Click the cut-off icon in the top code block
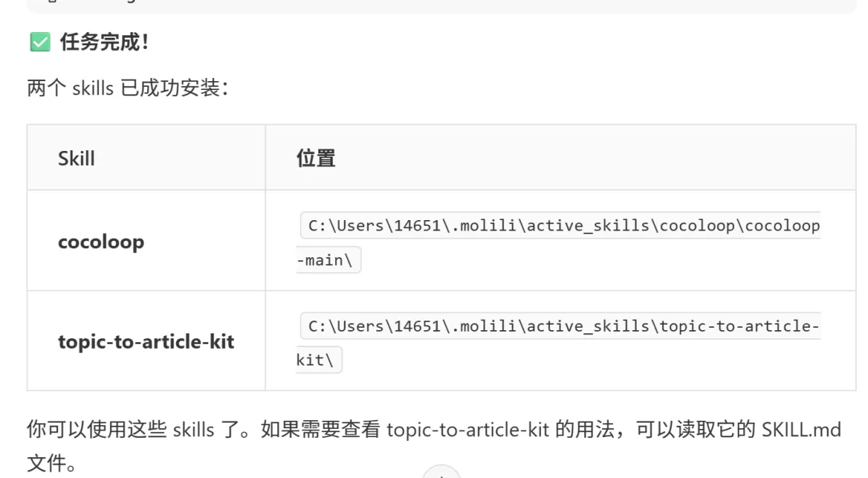 (x=51, y=3)
